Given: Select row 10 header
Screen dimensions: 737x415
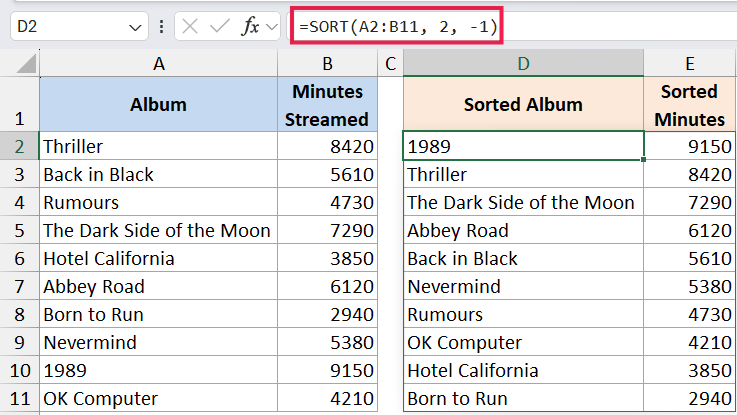Looking at the screenshot, I should (x=19, y=370).
